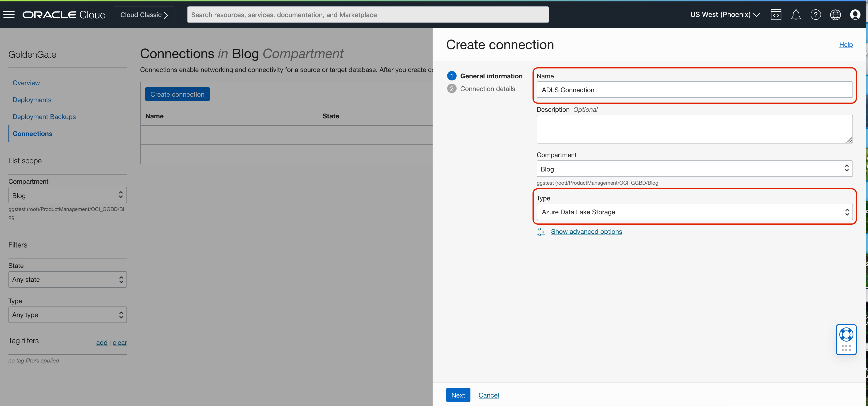The image size is (868, 406).
Task: Go to Deployments in GoldenGate sidebar
Action: coord(32,100)
